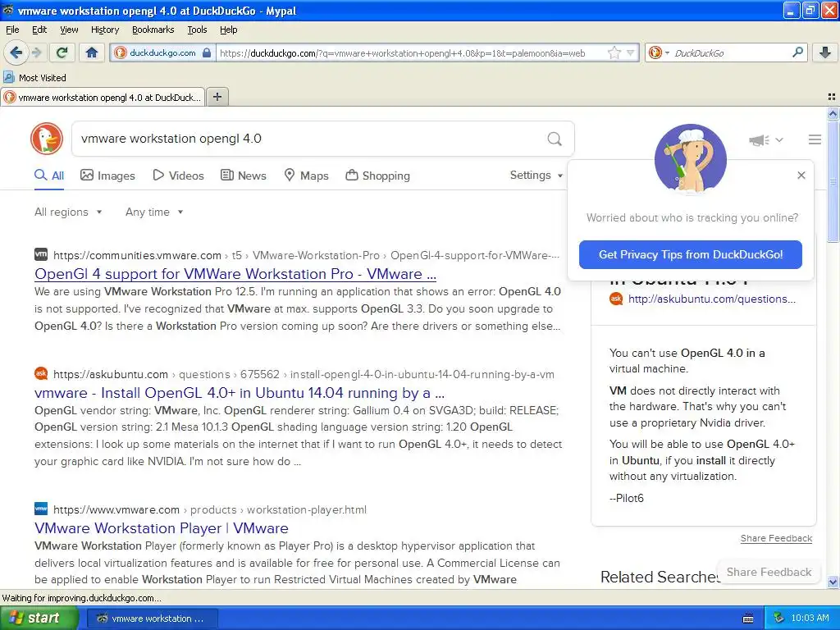Submit search with the magnifier icon
The height and width of the screenshot is (630, 840).
(x=555, y=139)
